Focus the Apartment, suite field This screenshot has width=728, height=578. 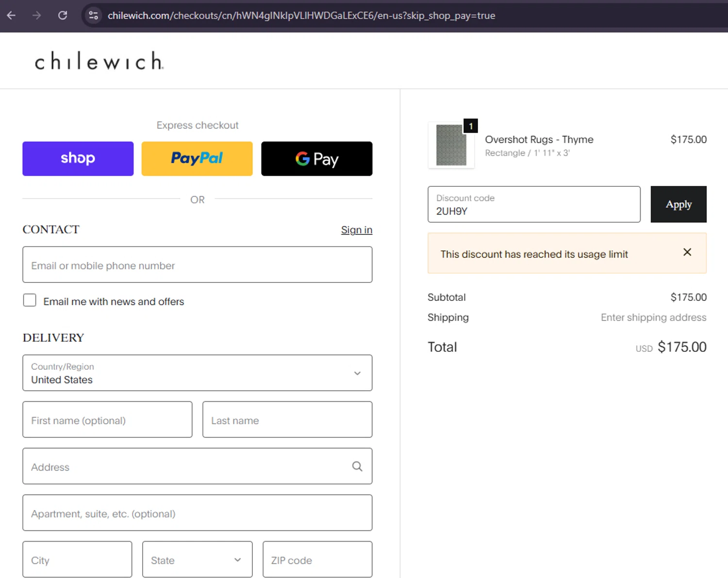pyautogui.click(x=197, y=512)
